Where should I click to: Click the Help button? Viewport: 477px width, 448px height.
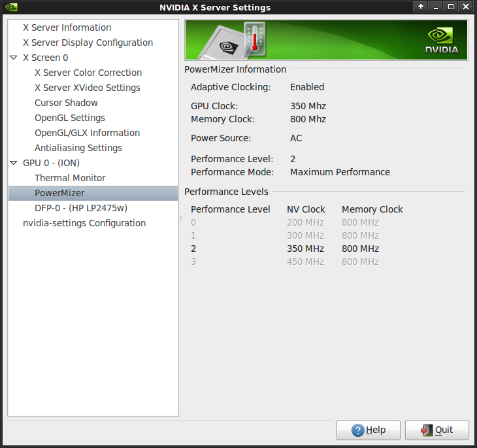369,430
